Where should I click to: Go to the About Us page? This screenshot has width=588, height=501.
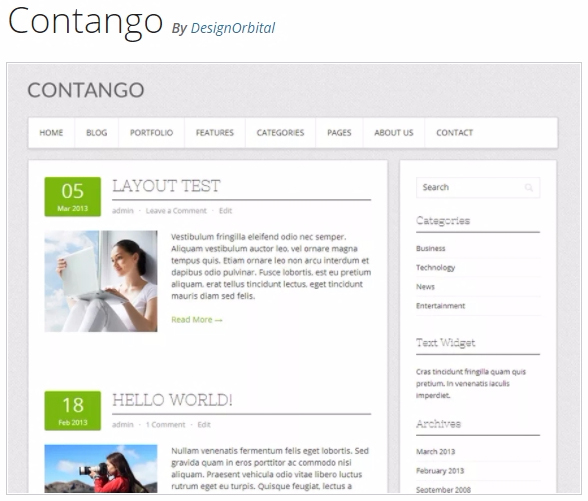pos(394,133)
